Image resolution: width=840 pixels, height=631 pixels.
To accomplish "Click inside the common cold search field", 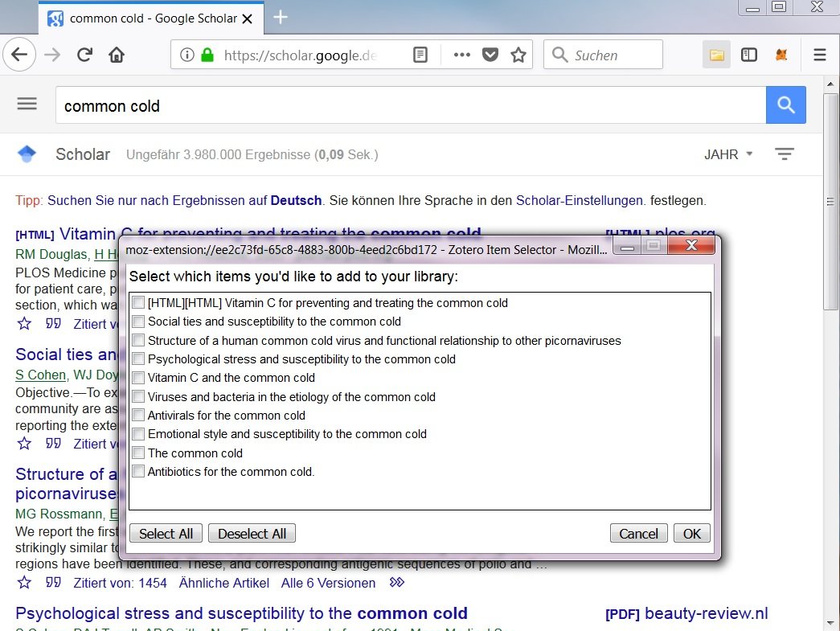I will click(x=322, y=104).
